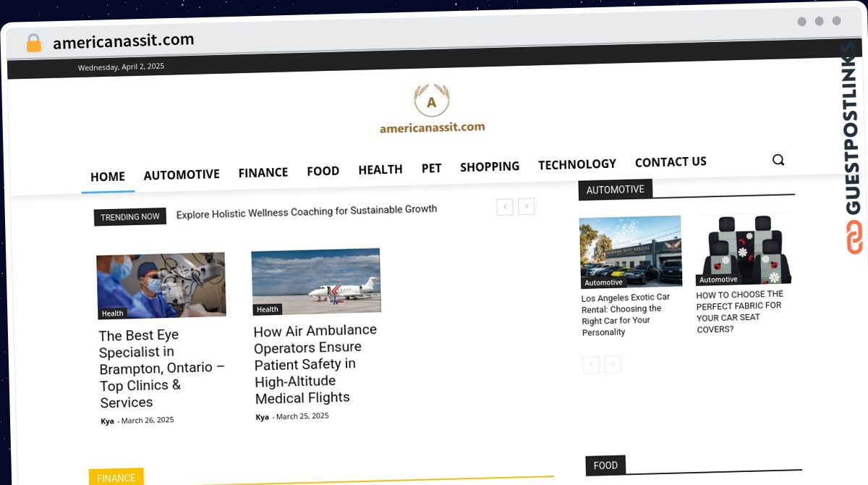Image resolution: width=868 pixels, height=485 pixels.
Task: Click the padlock security icon
Action: pos(34,43)
